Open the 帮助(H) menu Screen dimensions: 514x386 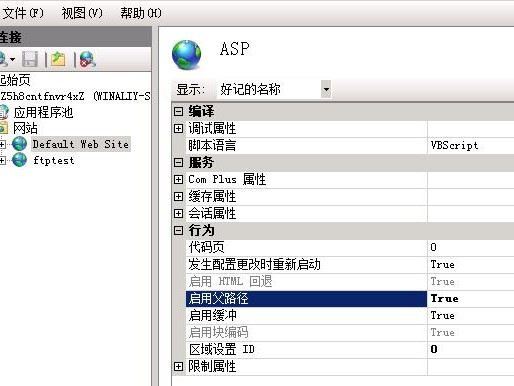pyautogui.click(x=141, y=13)
